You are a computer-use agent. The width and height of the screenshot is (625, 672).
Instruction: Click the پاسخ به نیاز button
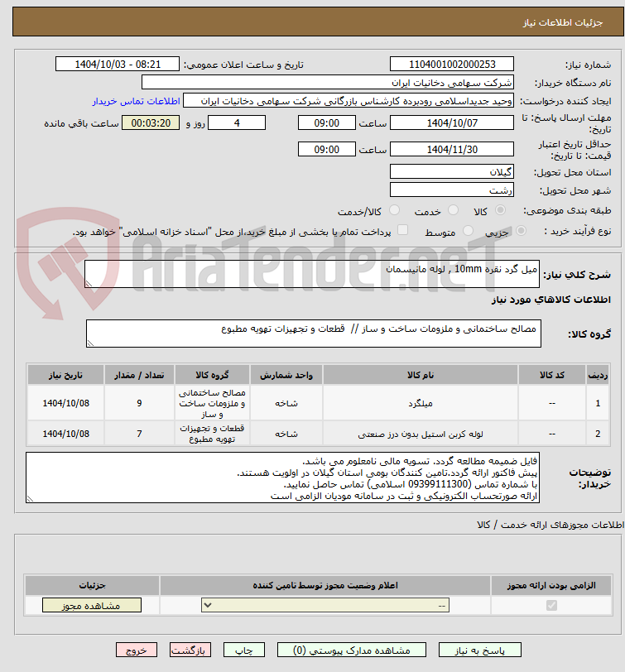tap(479, 650)
